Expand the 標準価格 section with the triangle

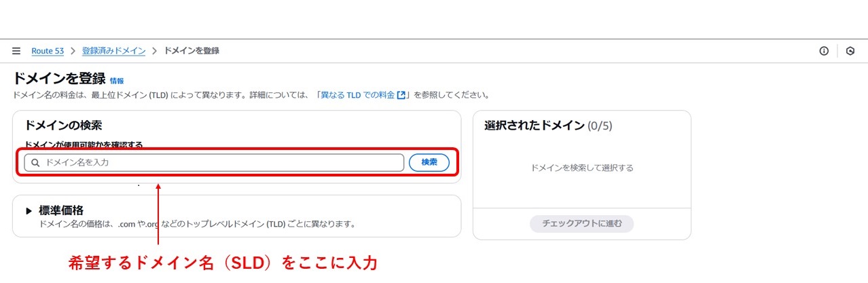[29, 211]
